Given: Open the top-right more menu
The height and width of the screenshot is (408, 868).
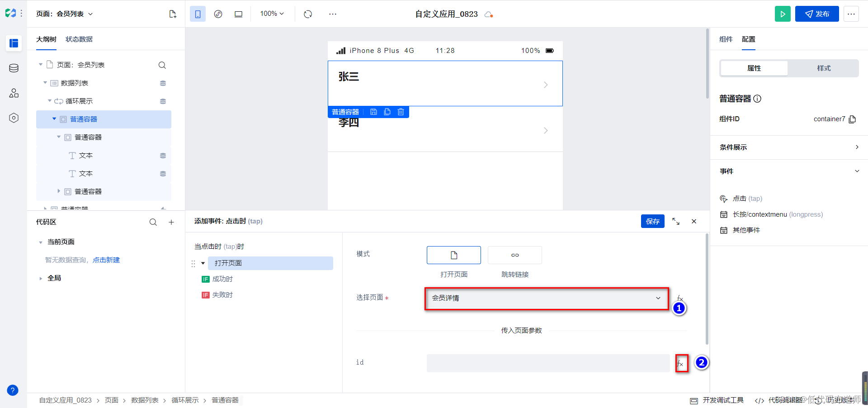Looking at the screenshot, I should 851,14.
